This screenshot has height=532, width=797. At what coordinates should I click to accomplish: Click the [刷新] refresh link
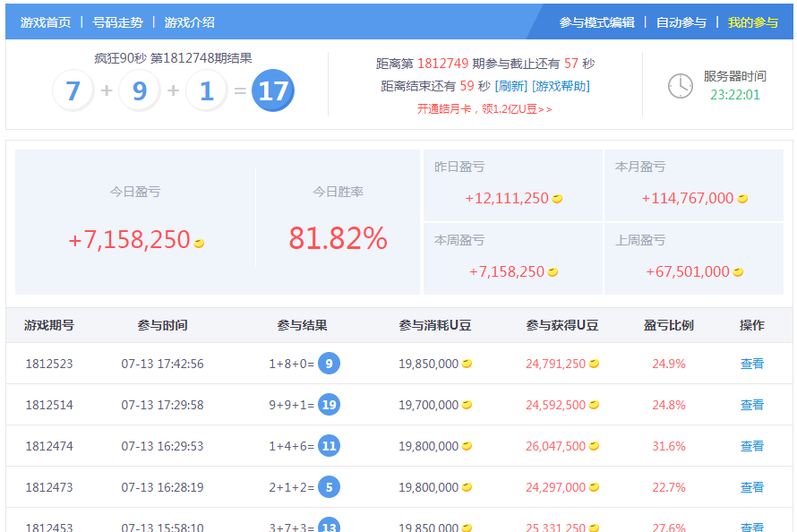[510, 86]
